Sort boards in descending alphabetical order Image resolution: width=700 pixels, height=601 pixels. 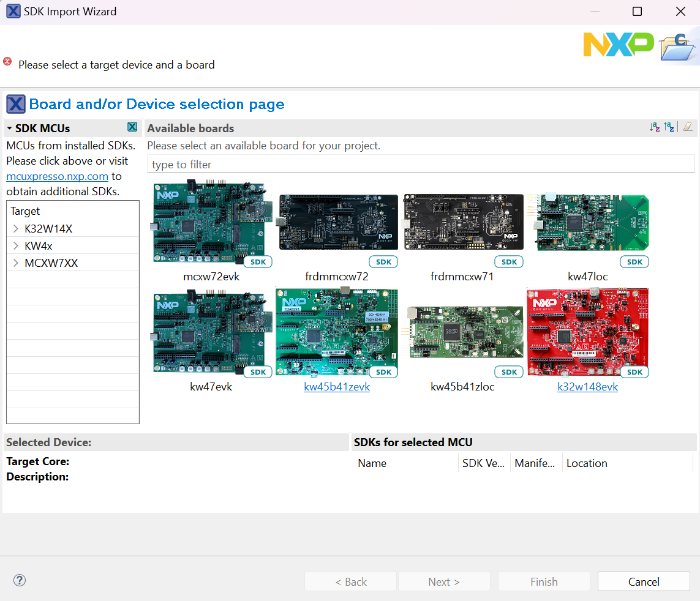click(669, 127)
